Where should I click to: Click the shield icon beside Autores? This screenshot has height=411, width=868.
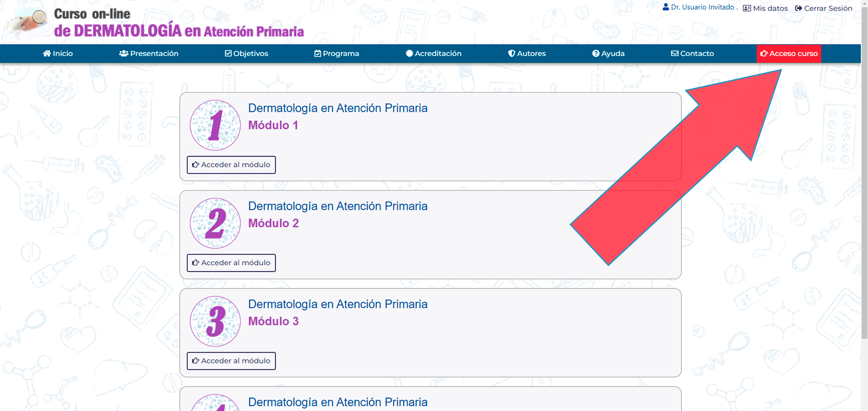(511, 54)
